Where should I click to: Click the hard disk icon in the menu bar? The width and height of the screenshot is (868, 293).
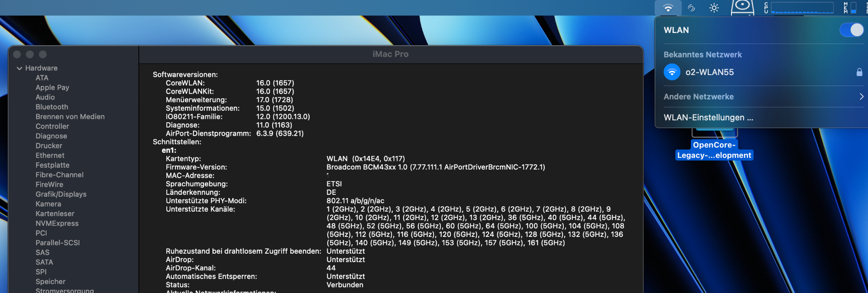point(742,8)
